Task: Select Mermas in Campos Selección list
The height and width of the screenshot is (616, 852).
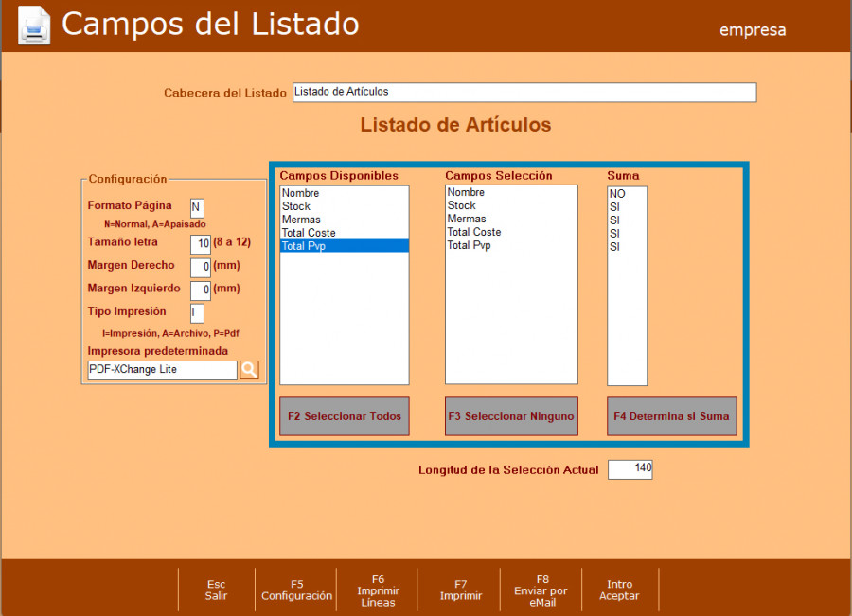Action: [x=466, y=219]
